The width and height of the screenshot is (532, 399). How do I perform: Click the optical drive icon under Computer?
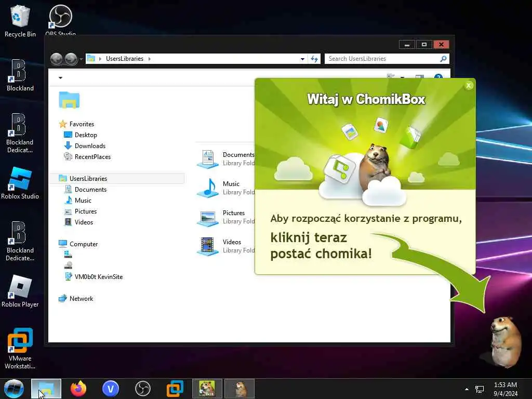click(68, 265)
